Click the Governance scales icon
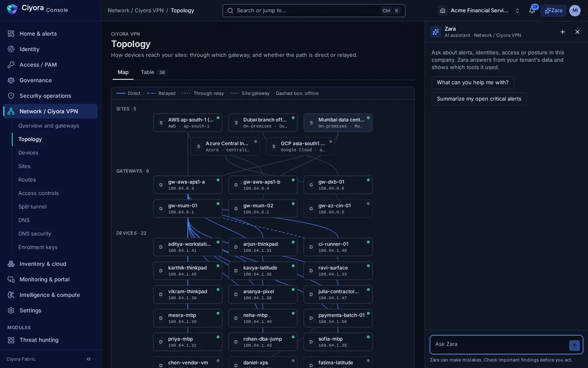 click(x=11, y=80)
